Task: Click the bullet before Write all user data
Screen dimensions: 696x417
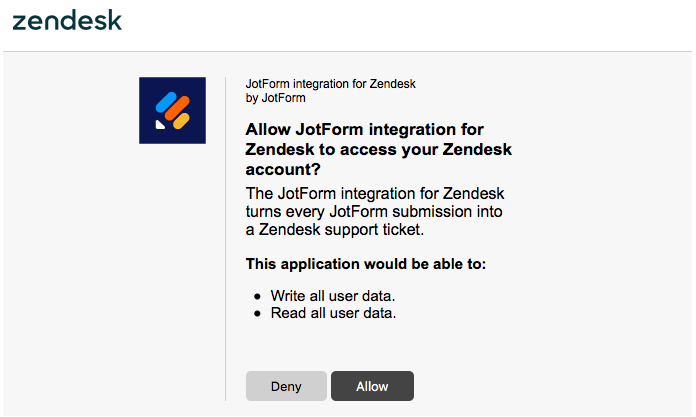Action: [x=258, y=297]
